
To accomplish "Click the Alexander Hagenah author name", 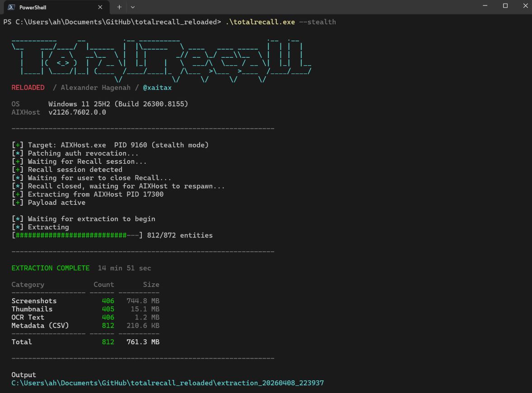I will pos(95,88).
